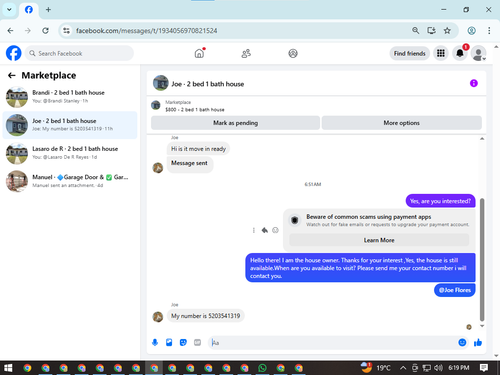Screen dimensions: 500x375
Task: Show hidden system tray icons
Action: click(x=403, y=368)
